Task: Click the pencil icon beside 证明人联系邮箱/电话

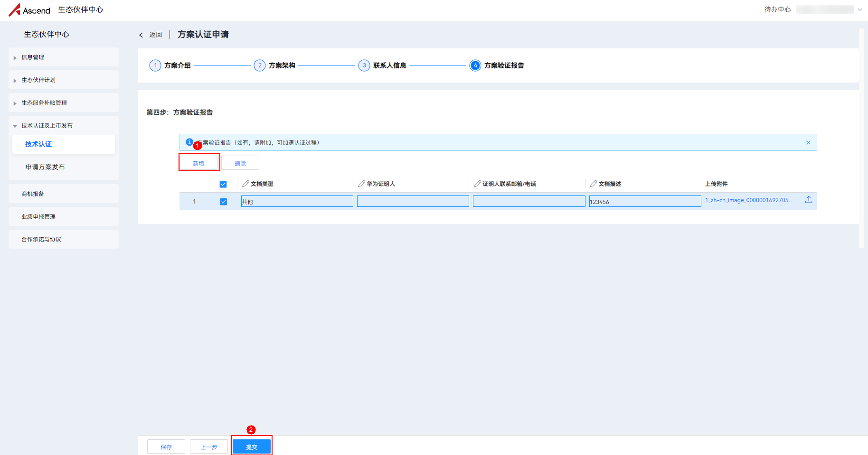Action: 478,184
